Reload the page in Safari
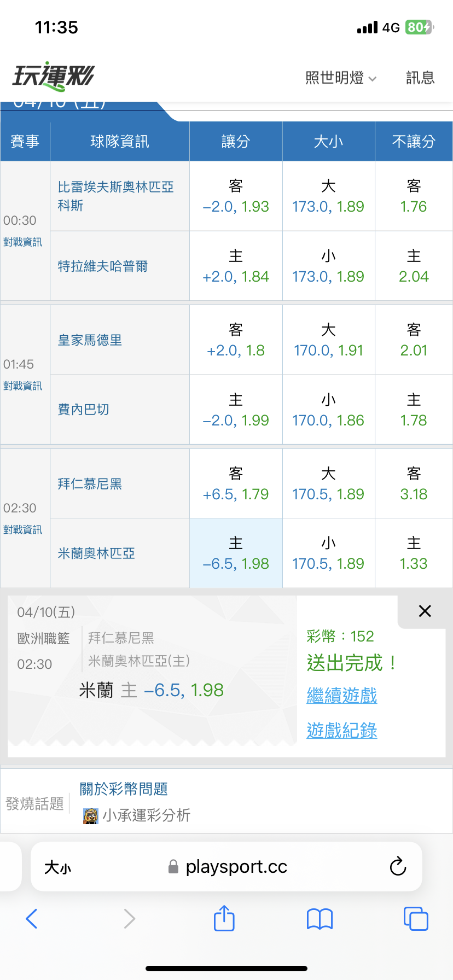This screenshot has width=453, height=980. click(398, 866)
